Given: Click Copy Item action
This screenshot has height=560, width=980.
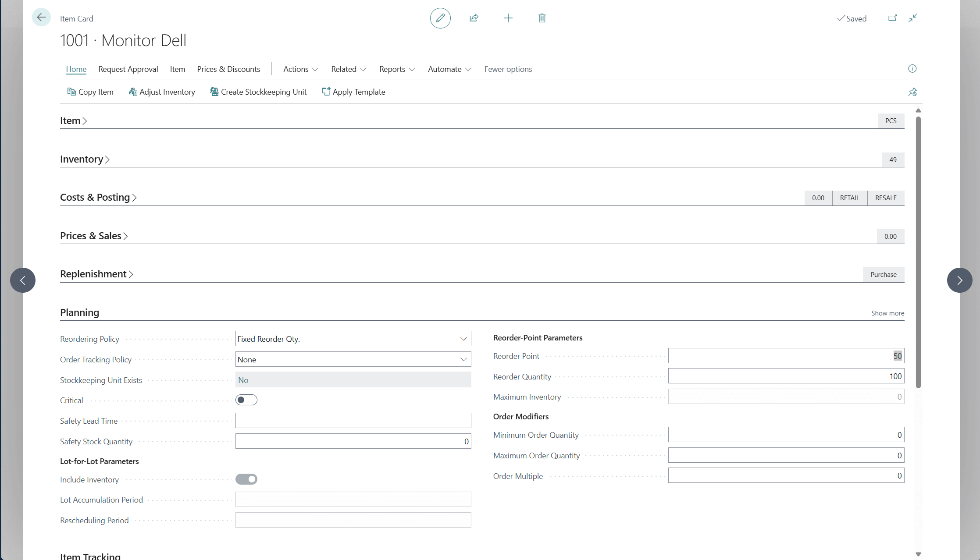Looking at the screenshot, I should [x=90, y=92].
